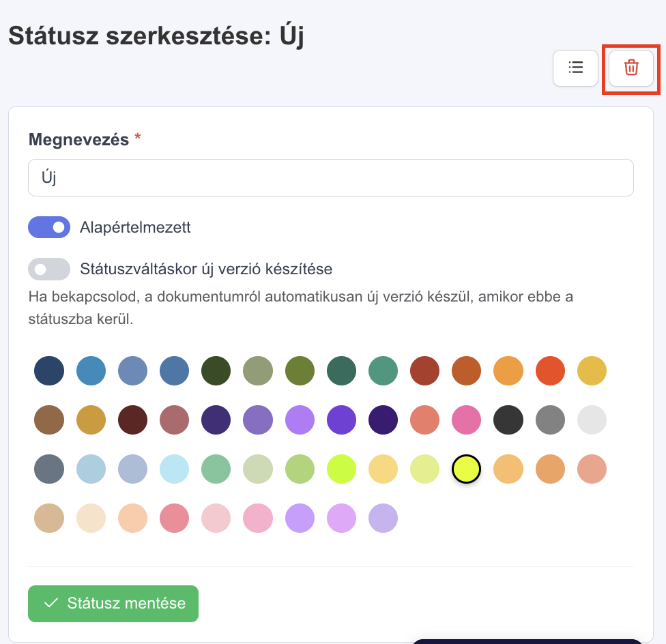Viewport: 666px width, 644px height.
Task: Click the red trash delete icon
Action: click(631, 68)
